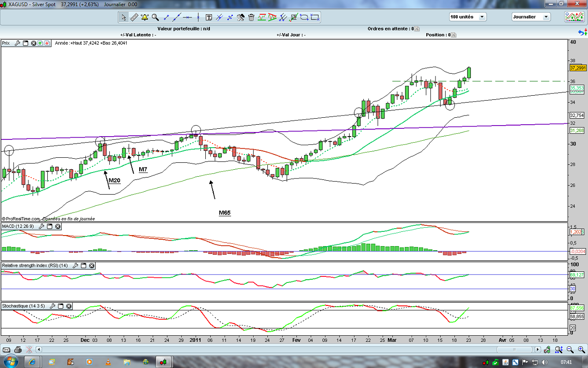Image resolution: width=588 pixels, height=368 pixels.
Task: Select the ruler measurement tool
Action: pyautogui.click(x=134, y=17)
